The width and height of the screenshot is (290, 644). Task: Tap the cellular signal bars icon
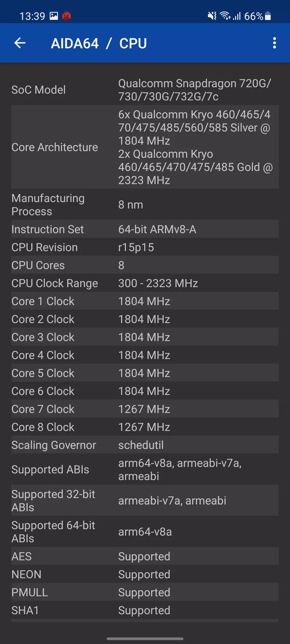click(x=237, y=16)
